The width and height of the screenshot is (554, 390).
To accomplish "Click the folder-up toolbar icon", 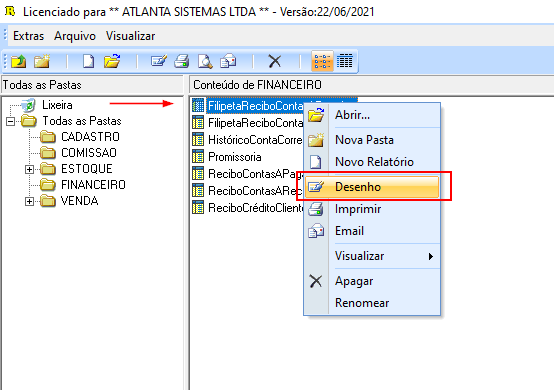I will point(18,61).
